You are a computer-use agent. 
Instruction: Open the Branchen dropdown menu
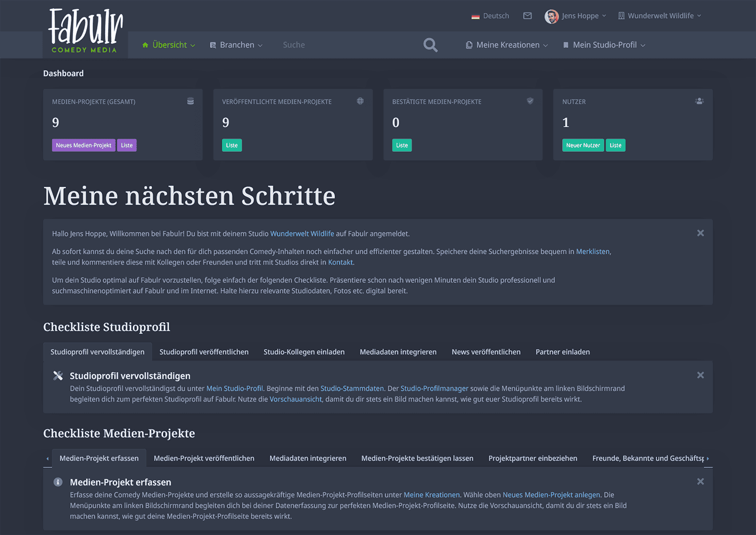click(236, 45)
